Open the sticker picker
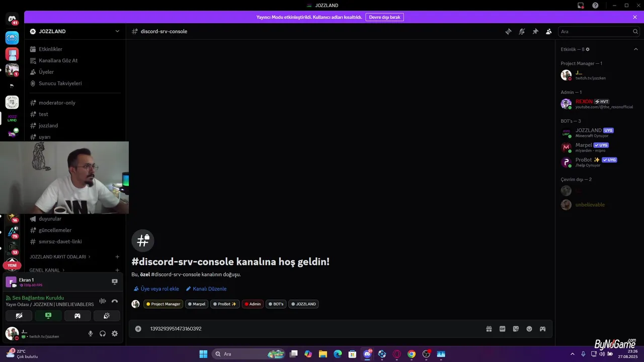Viewport: 644px width, 362px height. pos(516,329)
